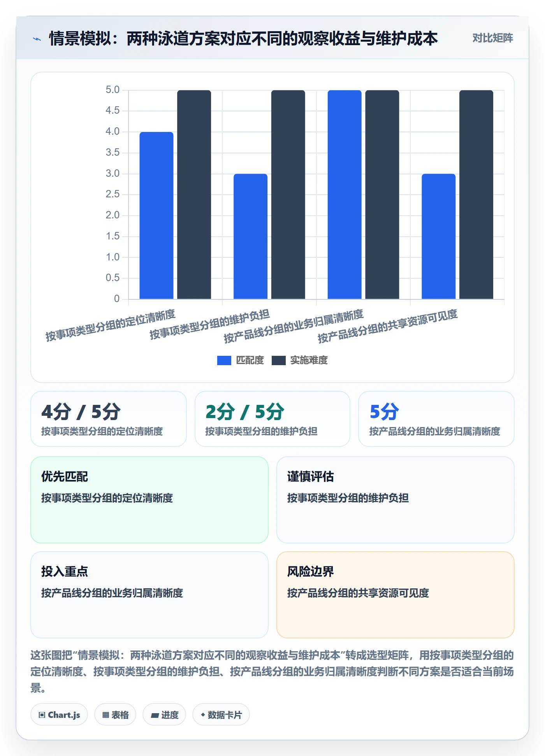Click dark bar for 按事项类型分组的定位清晰度
This screenshot has width=545, height=756.
[194, 195]
